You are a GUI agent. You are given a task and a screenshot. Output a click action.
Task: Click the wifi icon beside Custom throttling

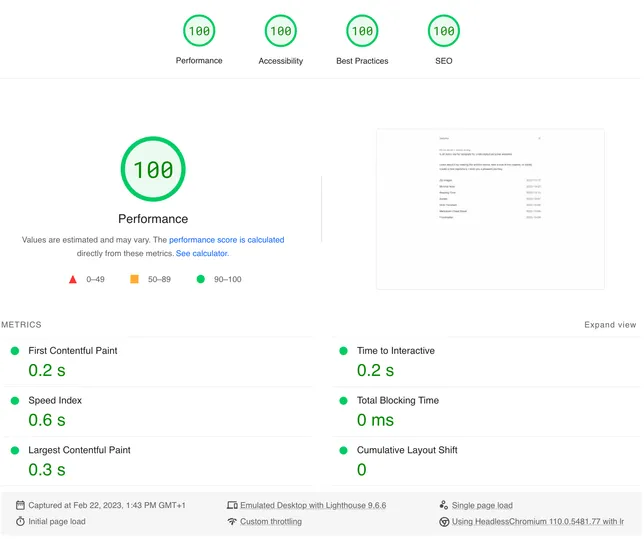[x=232, y=522]
